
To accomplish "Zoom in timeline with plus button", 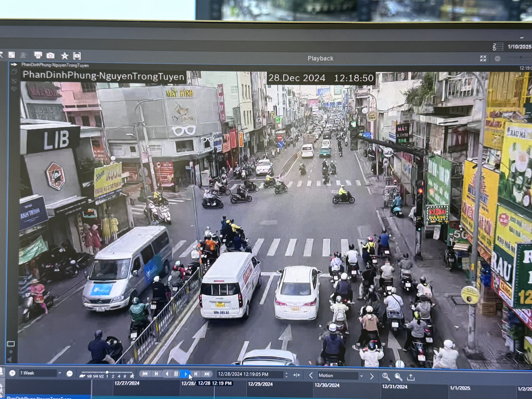I will pos(12,373).
